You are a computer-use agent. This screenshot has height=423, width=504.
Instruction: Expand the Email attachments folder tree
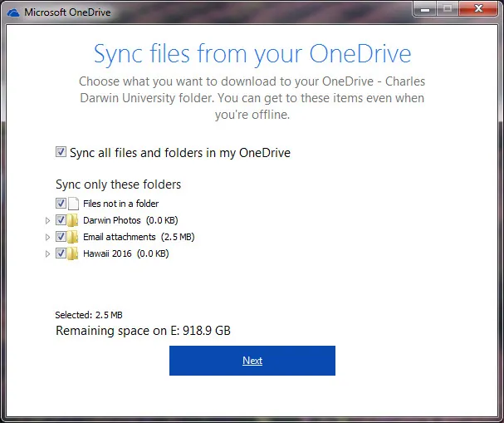pos(47,238)
